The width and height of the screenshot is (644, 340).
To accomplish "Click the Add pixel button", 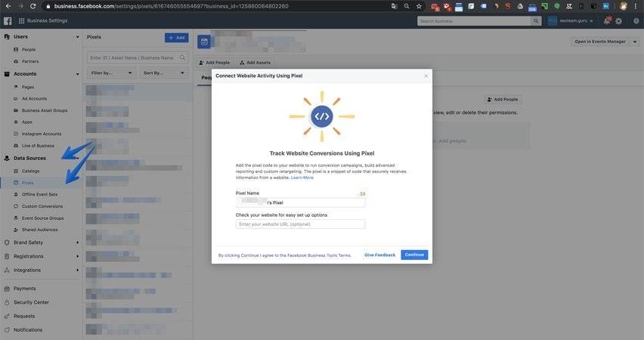I will click(176, 37).
